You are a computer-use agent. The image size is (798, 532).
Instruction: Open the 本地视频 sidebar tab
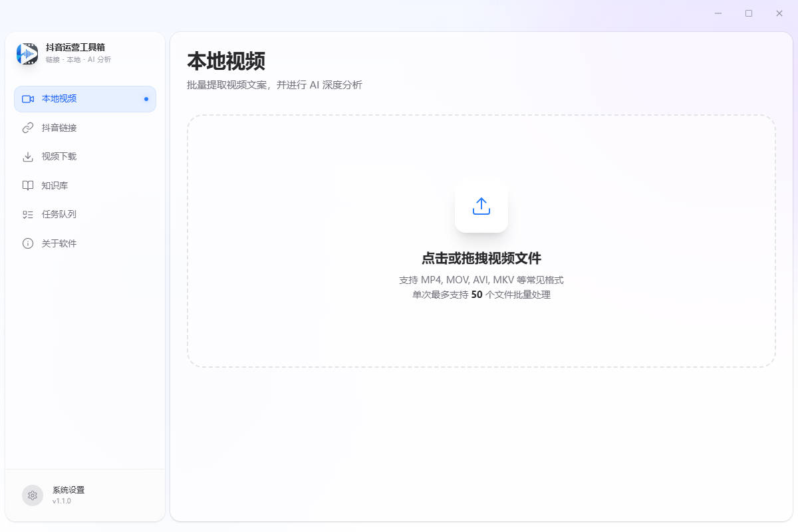click(x=85, y=98)
